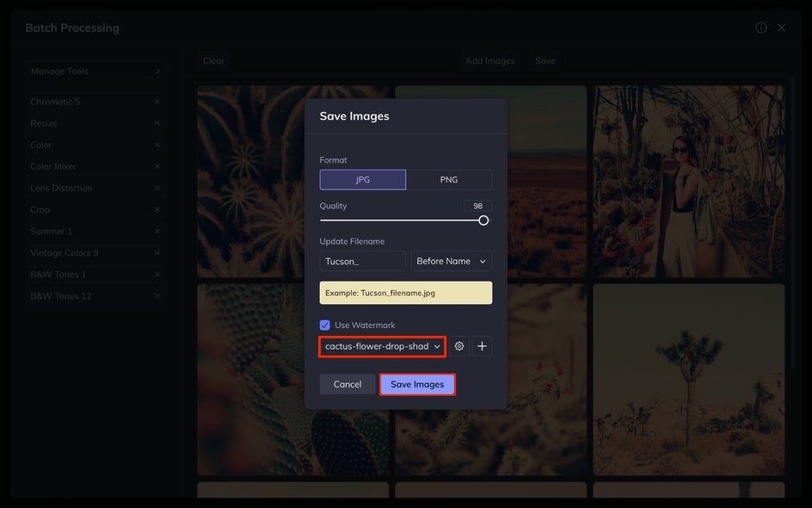The image size is (812, 508).
Task: Click the Quality slider handle
Action: point(483,220)
